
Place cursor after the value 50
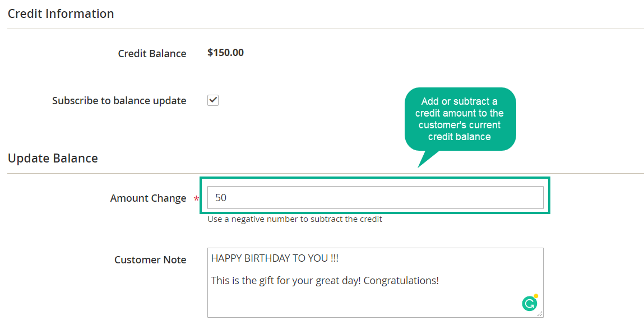(x=227, y=197)
